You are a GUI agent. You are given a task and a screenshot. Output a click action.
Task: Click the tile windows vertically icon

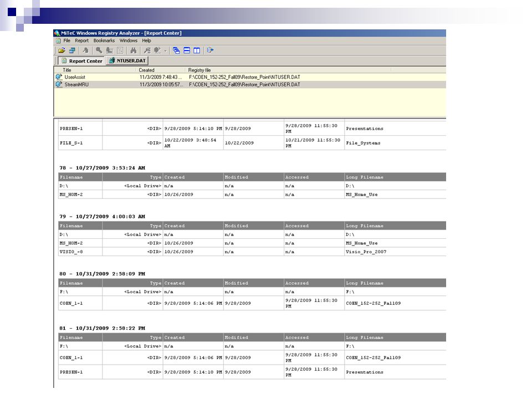tap(197, 50)
